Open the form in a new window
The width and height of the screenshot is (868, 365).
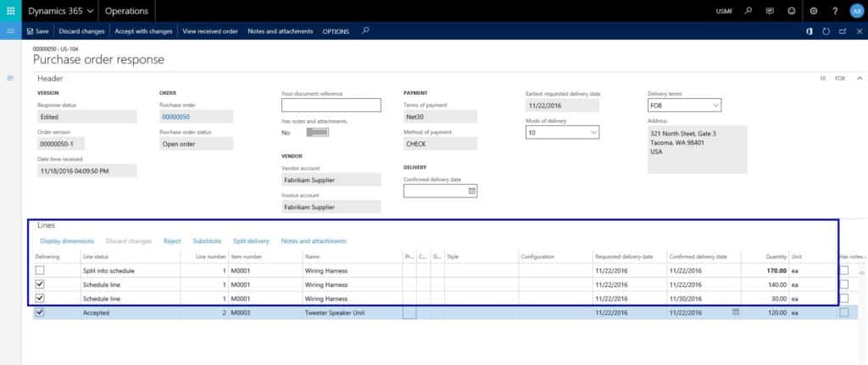point(843,31)
